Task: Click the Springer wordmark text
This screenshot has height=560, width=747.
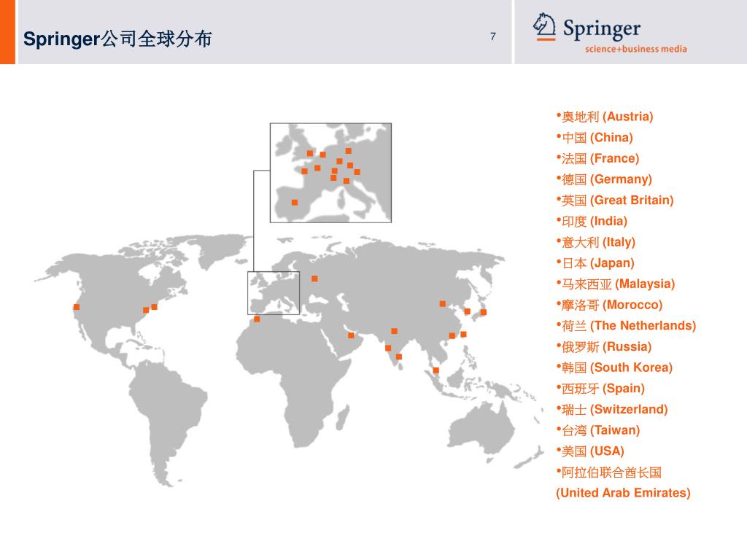Action: [602, 29]
